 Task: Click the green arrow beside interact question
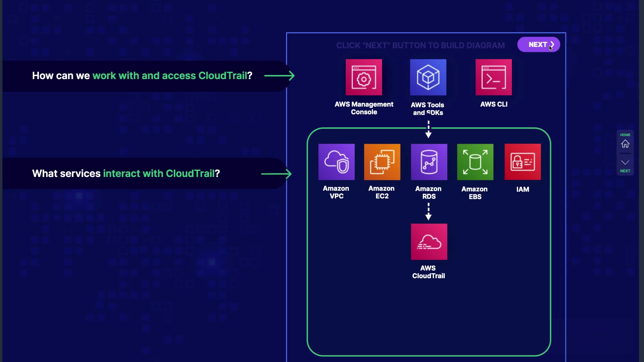point(276,174)
